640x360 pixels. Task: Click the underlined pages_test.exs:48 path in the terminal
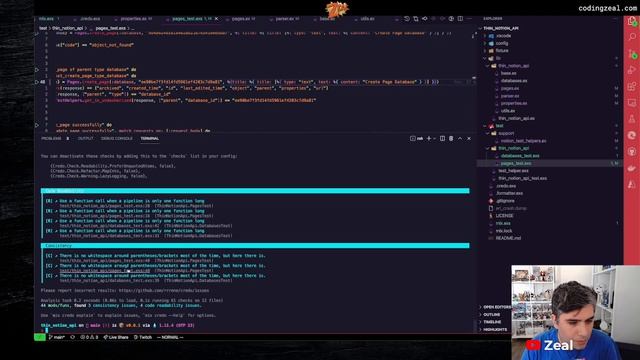105,271
